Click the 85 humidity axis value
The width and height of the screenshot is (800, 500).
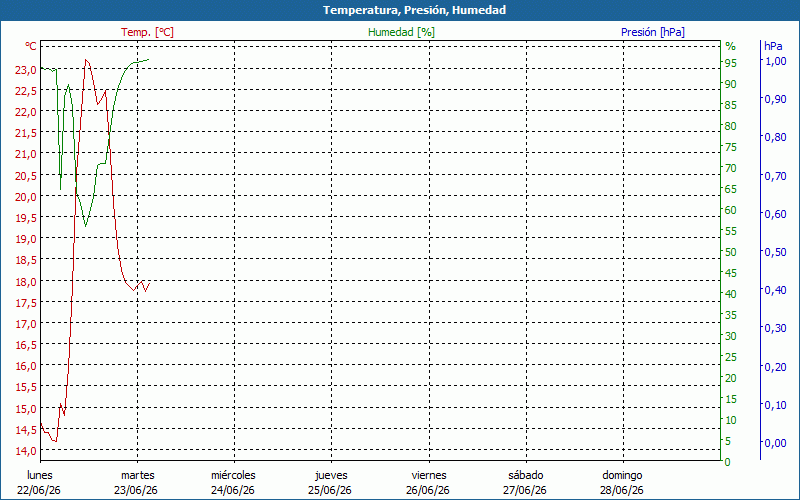point(731,106)
